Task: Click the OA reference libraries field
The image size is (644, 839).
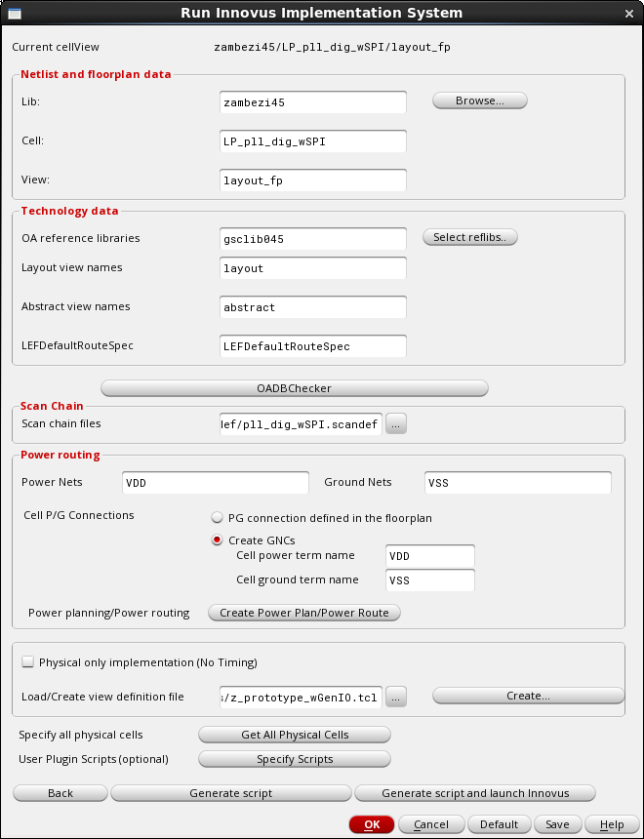Action: tap(312, 239)
